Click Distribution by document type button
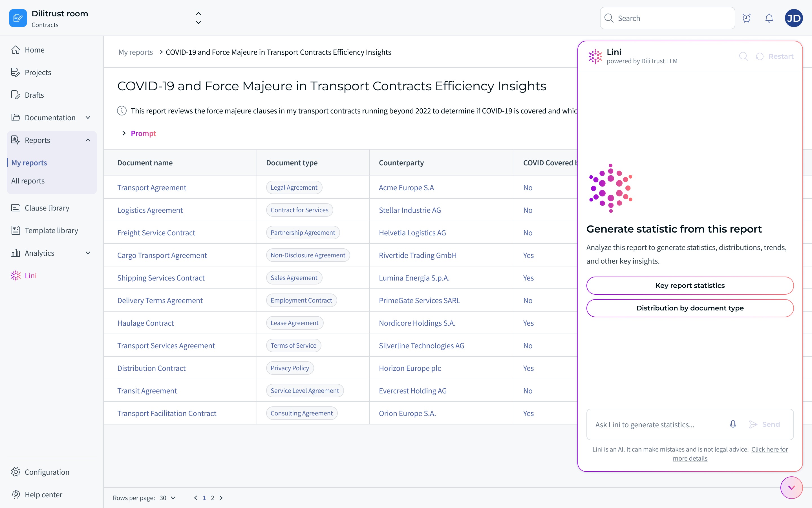Screen dimensions: 812x508 click(690, 308)
